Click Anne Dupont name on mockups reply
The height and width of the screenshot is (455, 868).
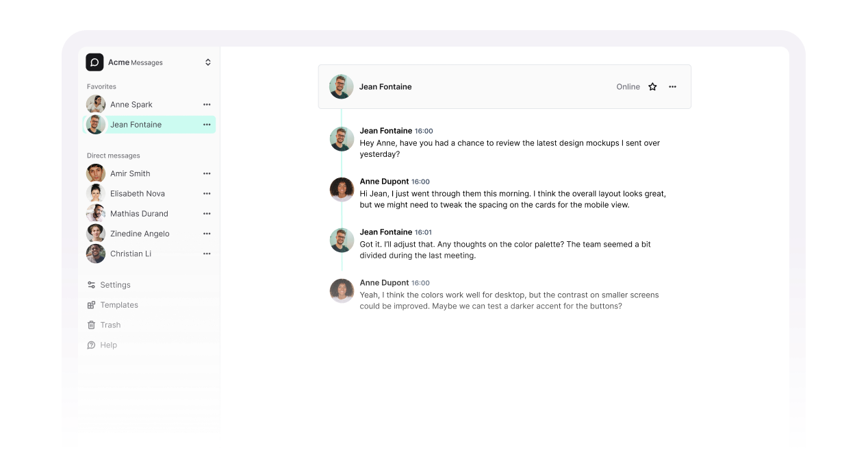coord(384,182)
